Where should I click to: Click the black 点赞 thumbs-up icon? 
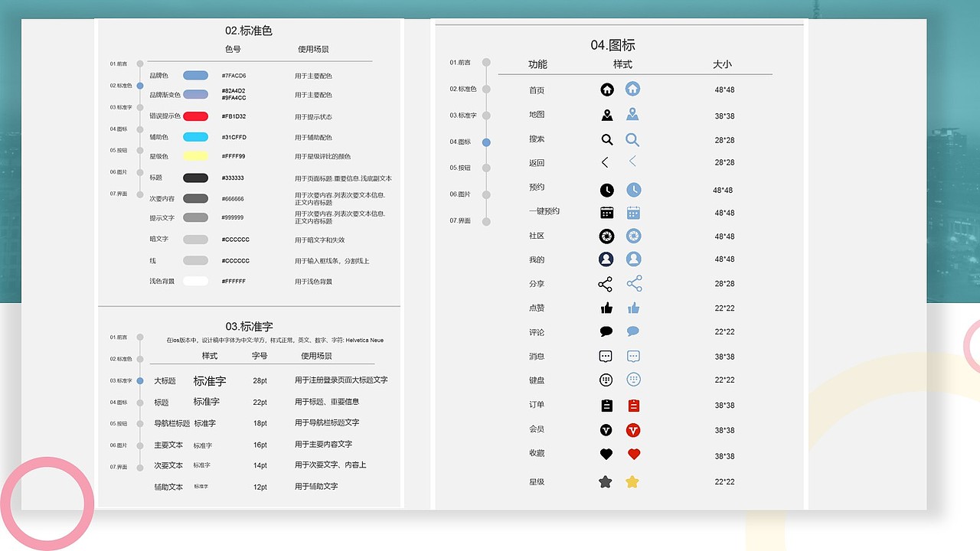tap(606, 308)
